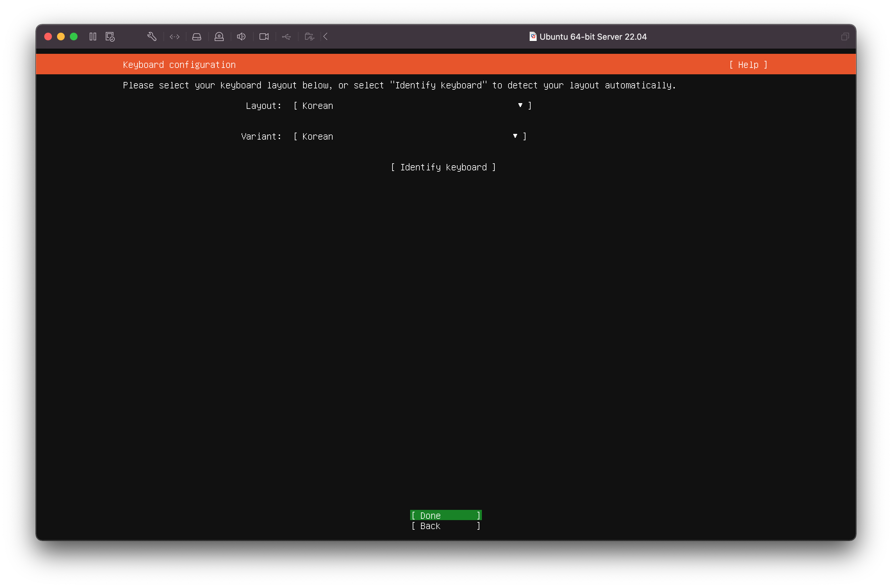Click the Layout dropdown arrow
Viewport: 892px width, 588px height.
[520, 105]
